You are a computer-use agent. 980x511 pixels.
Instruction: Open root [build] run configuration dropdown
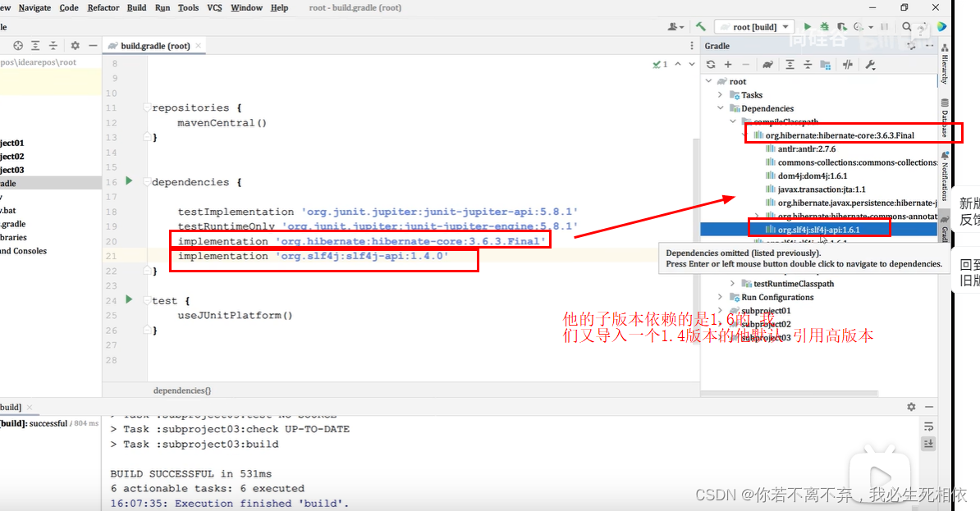pos(754,27)
